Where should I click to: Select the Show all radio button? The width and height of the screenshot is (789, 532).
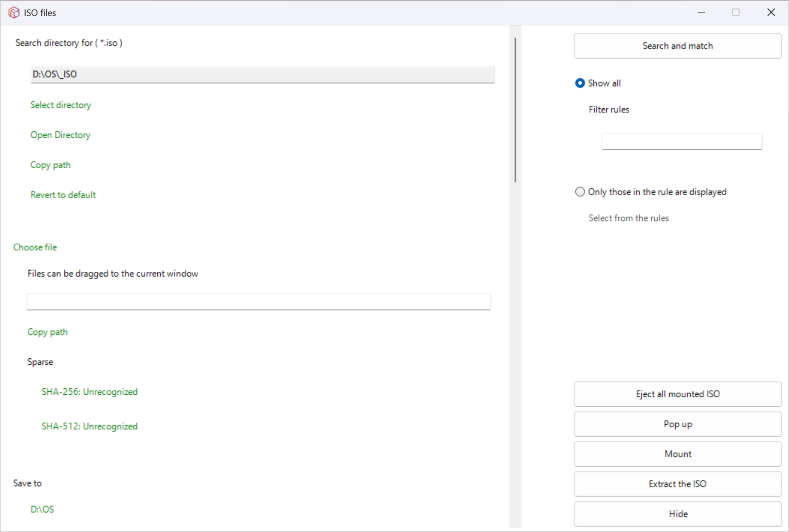click(580, 83)
